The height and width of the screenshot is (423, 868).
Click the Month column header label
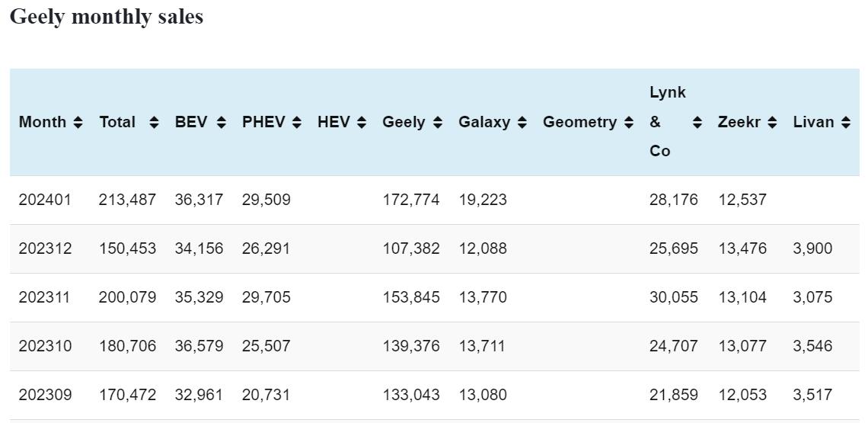(43, 122)
